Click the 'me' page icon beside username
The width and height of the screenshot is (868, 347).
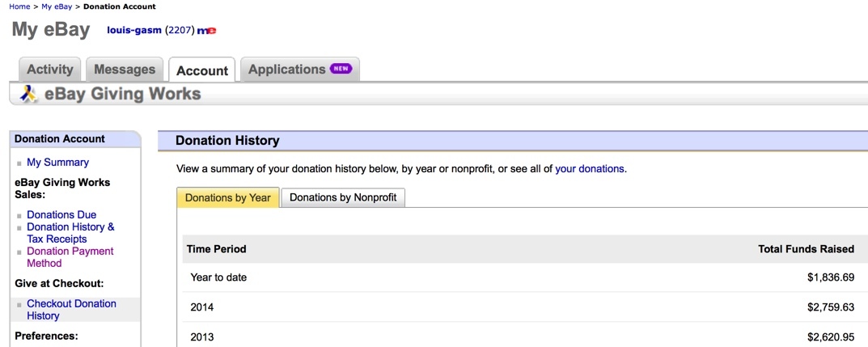206,31
